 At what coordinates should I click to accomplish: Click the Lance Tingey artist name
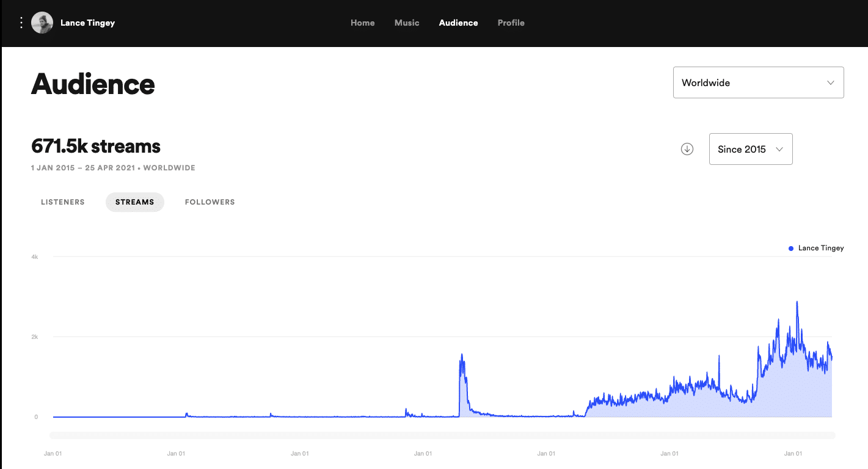click(x=87, y=23)
